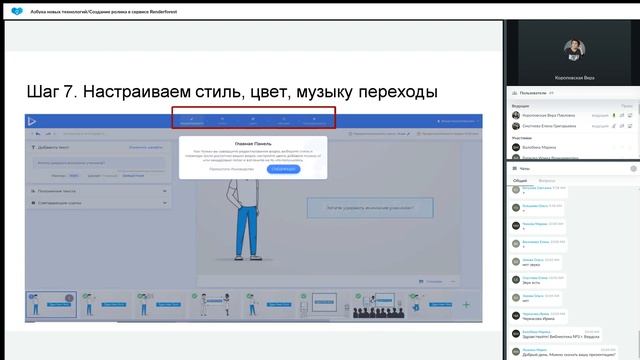Click the three-dots icon below the canvas

coord(452,282)
